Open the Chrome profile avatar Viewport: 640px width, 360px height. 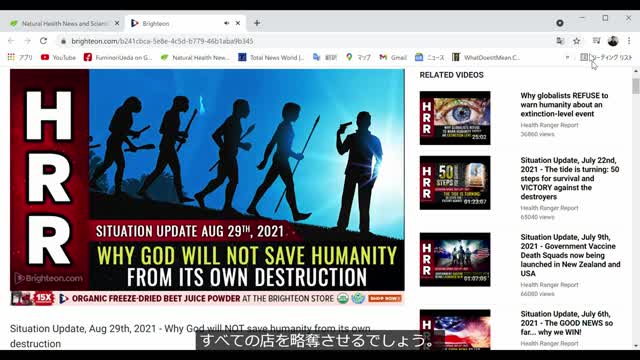tap(613, 41)
